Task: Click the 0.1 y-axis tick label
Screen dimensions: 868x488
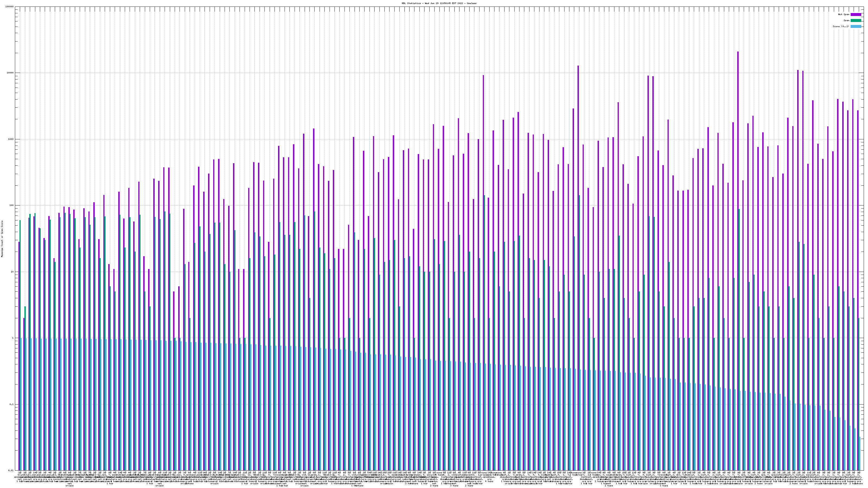Action: (x=12, y=404)
